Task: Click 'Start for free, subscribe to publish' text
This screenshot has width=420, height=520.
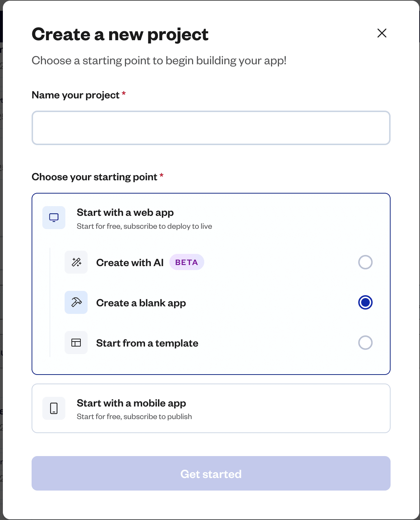Action: [134, 416]
